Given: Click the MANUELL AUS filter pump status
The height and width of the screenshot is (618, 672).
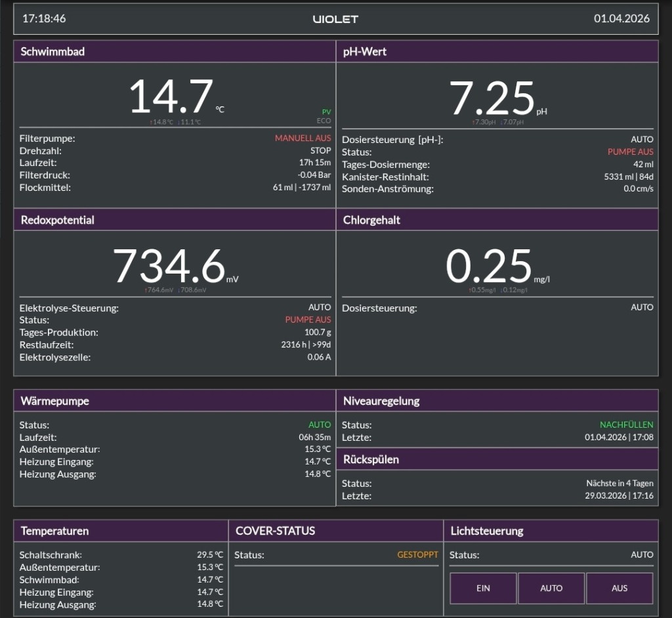Looking at the screenshot, I should [303, 138].
